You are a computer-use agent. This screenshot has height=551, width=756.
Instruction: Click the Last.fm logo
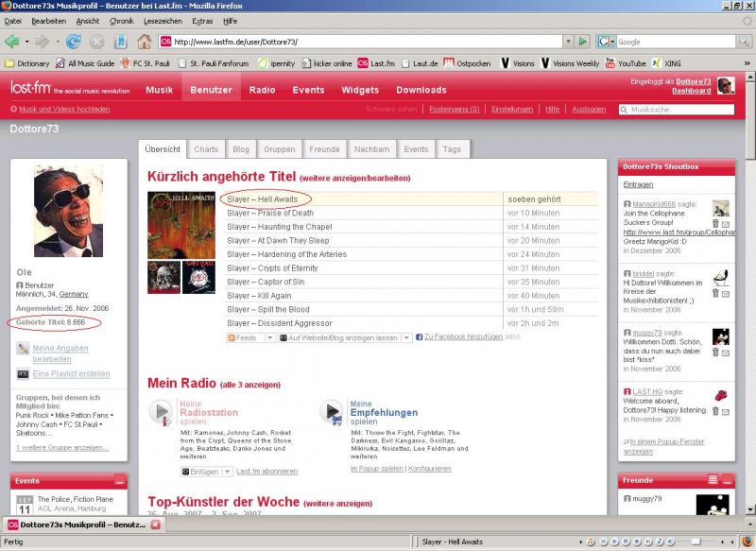(x=30, y=90)
